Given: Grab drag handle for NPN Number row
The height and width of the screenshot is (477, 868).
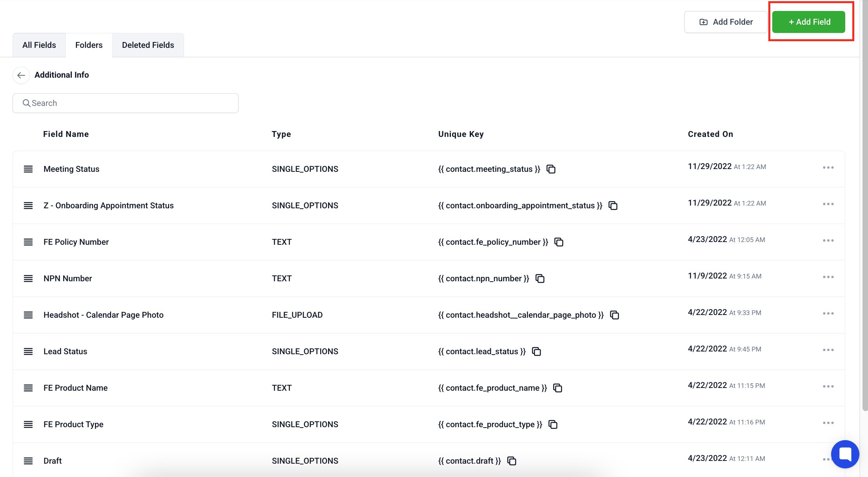Looking at the screenshot, I should coord(28,279).
